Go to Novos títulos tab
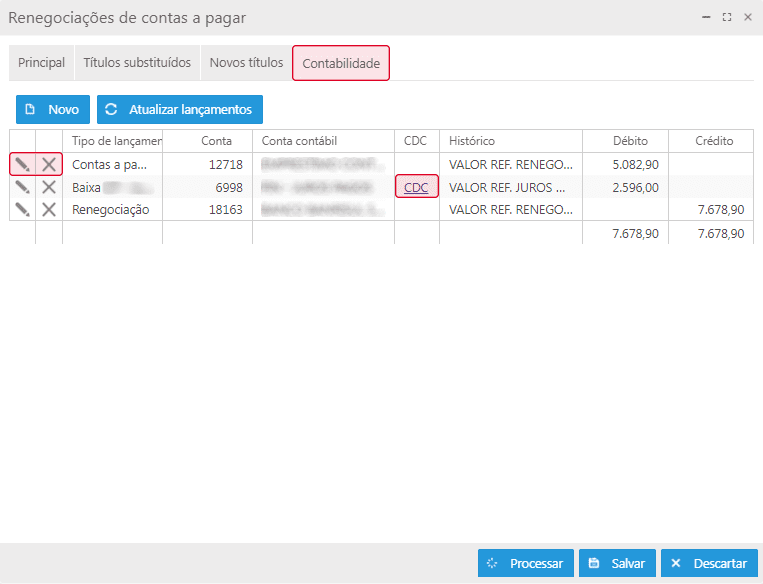 (x=246, y=63)
